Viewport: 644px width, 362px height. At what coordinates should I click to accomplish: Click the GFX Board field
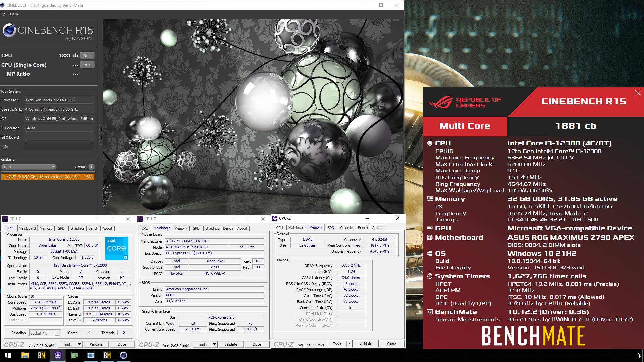tap(59, 137)
